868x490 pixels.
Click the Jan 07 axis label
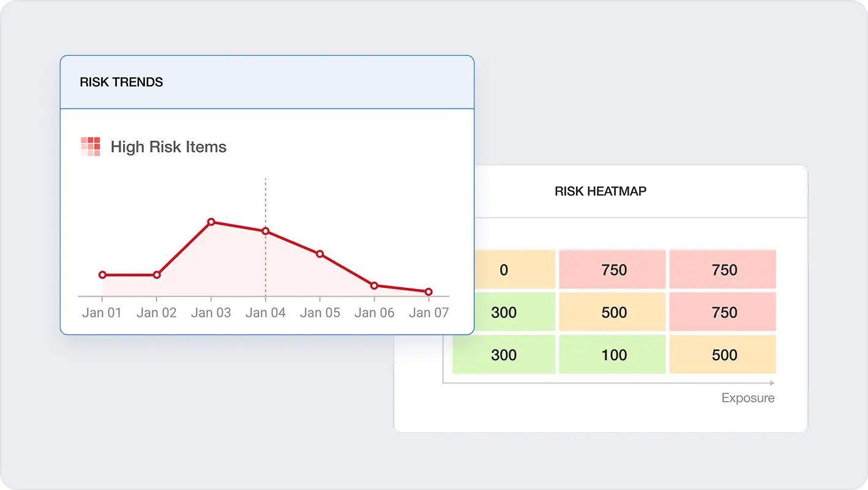tap(428, 312)
